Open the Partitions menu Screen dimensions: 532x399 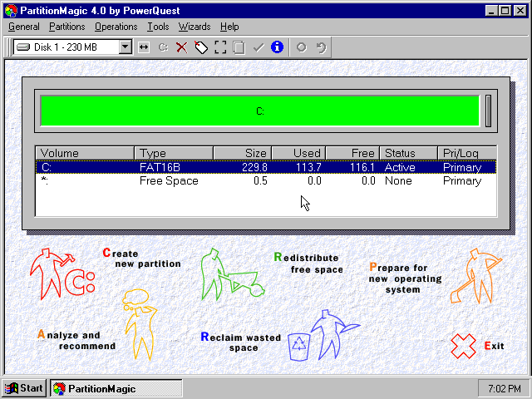click(66, 27)
